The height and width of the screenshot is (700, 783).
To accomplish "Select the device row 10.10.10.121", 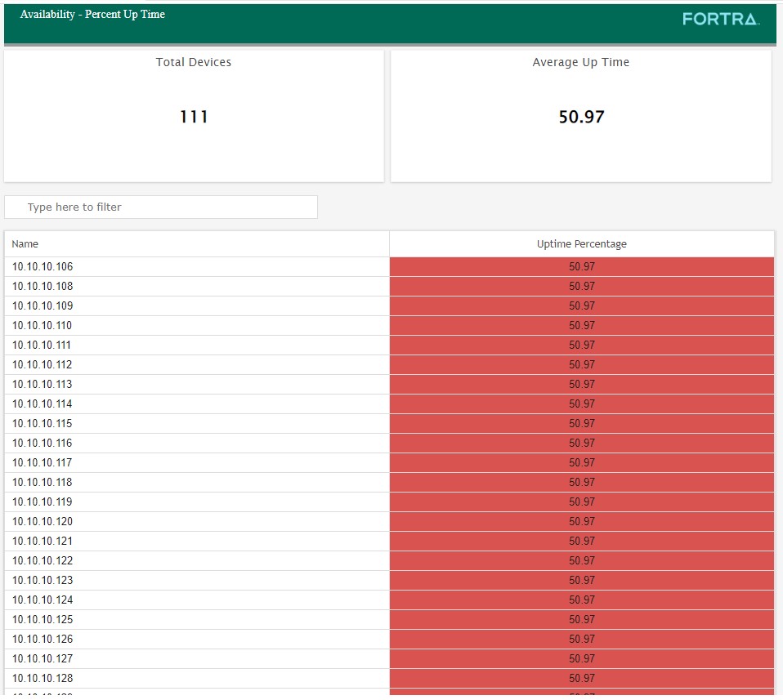I will (x=390, y=542).
